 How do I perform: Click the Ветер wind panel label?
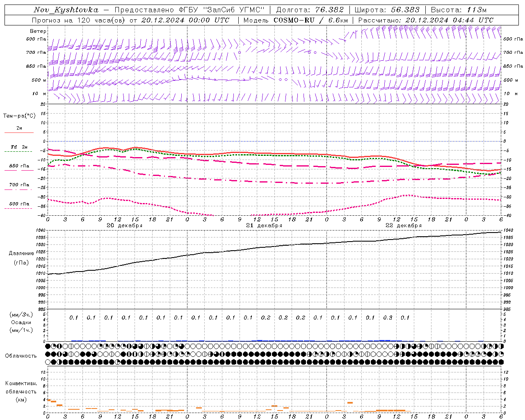(x=38, y=31)
